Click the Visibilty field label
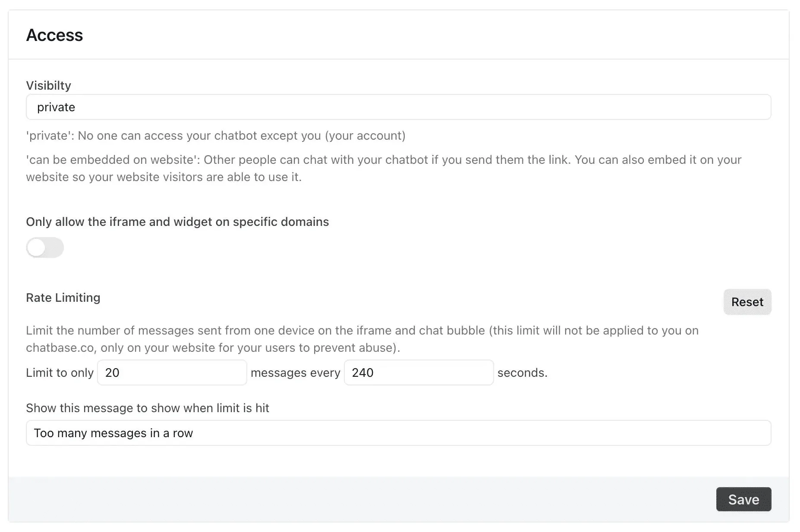Screen dimensions: 800x532 coord(48,85)
